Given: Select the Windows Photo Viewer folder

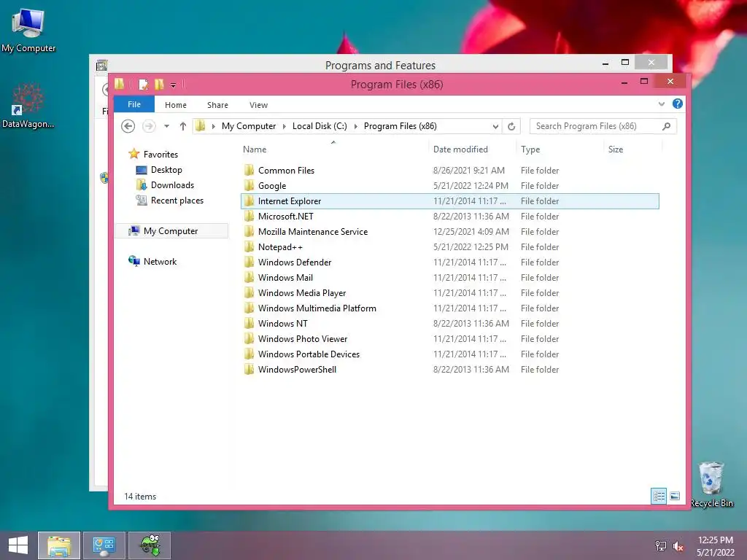Looking at the screenshot, I should pos(450,338).
